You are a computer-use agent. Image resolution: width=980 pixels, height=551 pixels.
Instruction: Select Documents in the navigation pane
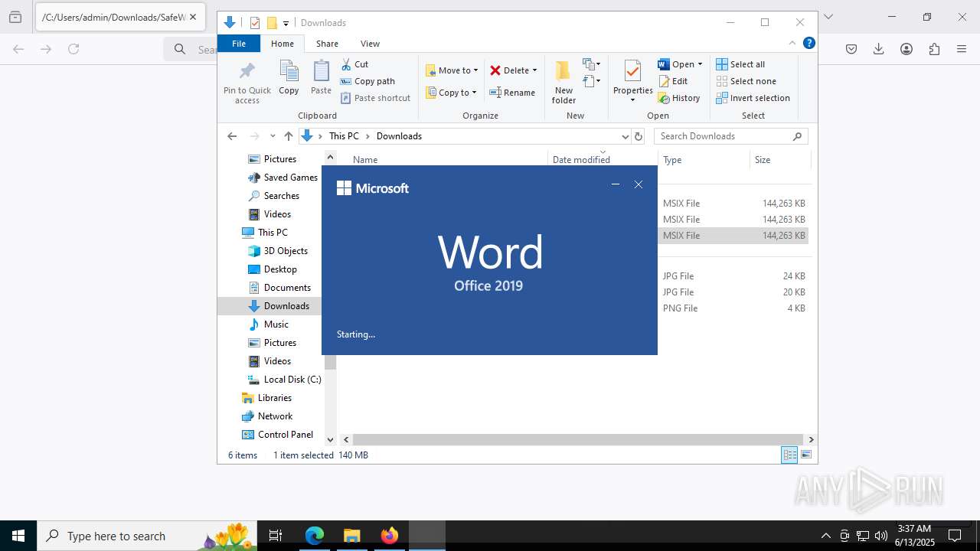287,288
